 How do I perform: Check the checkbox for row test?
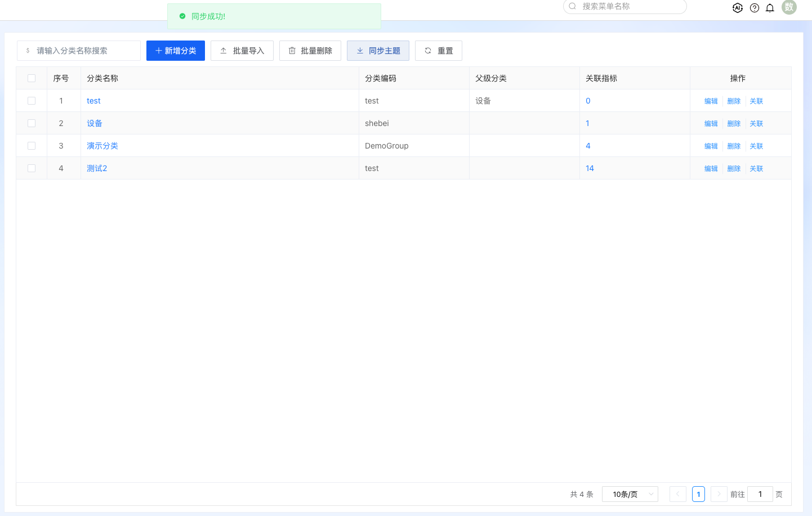click(32, 101)
